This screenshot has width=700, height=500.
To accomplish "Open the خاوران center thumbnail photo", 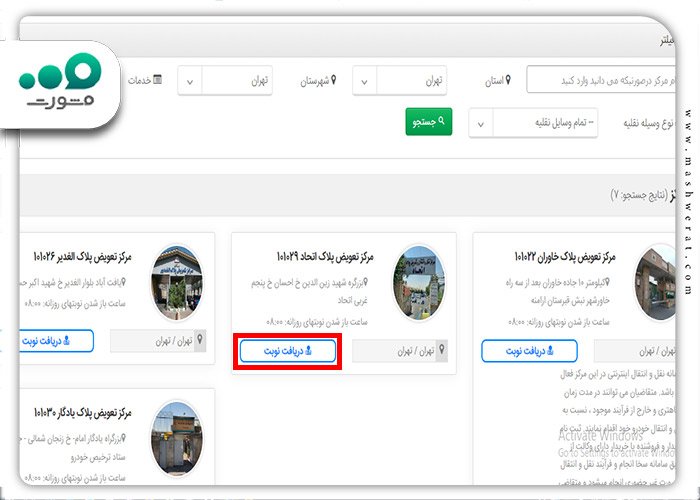I will click(655, 283).
